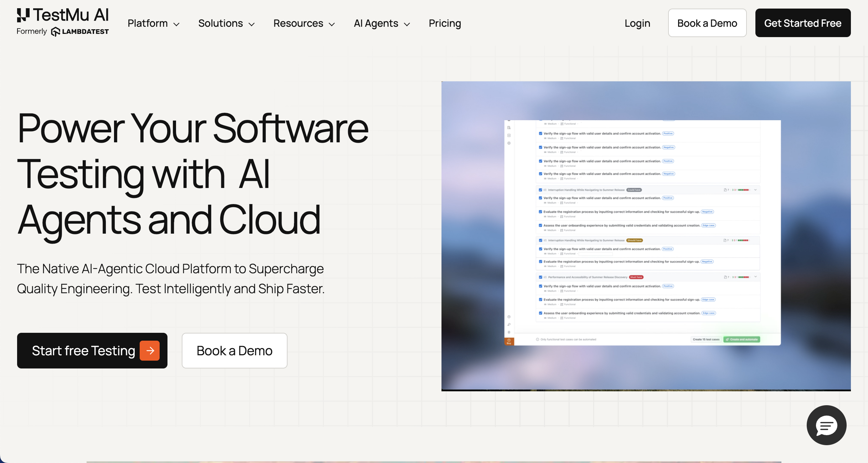Viewport: 868px width, 463px height.
Task: Click the Must have row red-green status bar
Action: (x=744, y=277)
